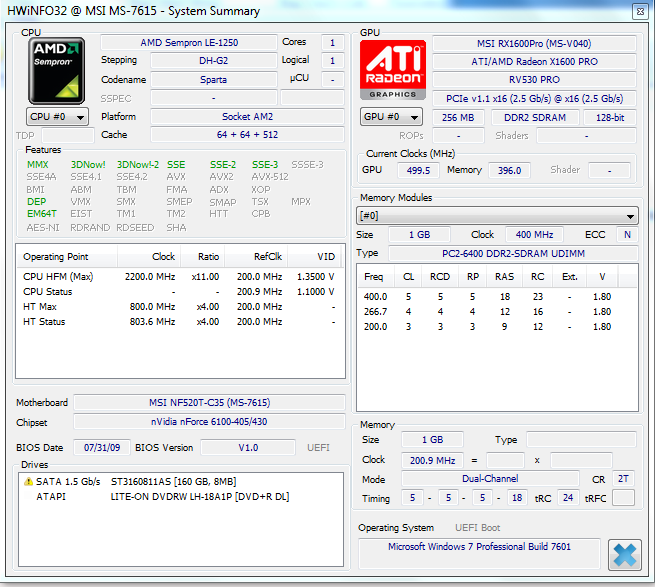Click the CR 2T command rate field
This screenshot has height=587, width=655.
623,479
